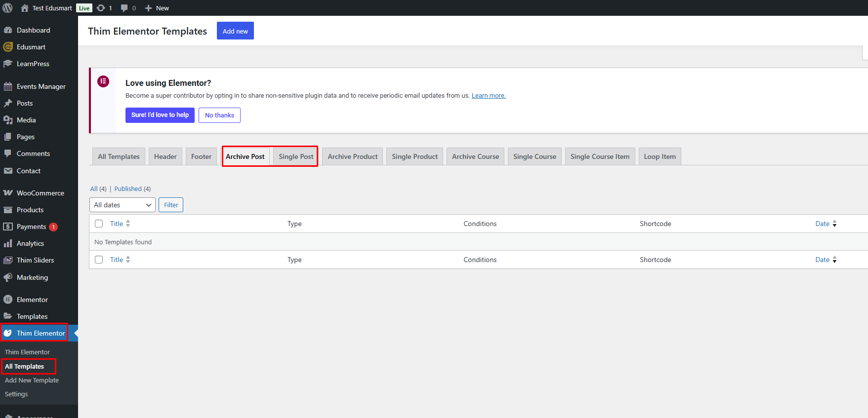
Task: Click the Analytics bar chart icon
Action: pos(8,243)
